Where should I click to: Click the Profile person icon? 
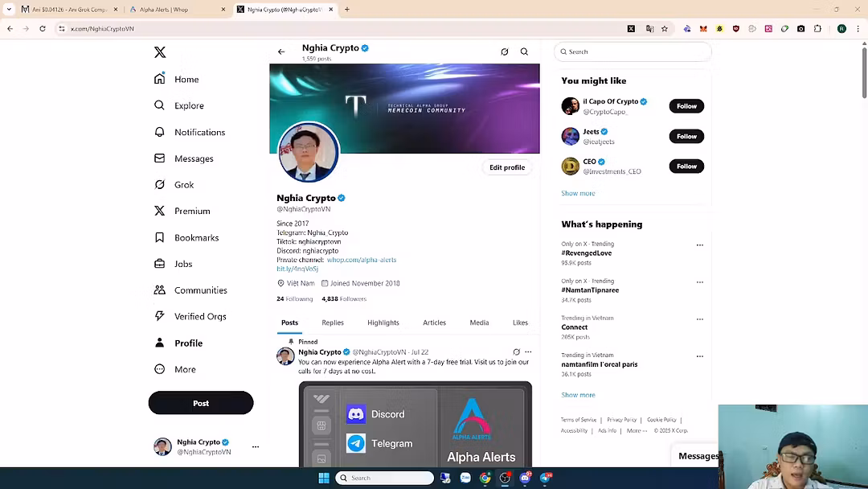pos(159,343)
